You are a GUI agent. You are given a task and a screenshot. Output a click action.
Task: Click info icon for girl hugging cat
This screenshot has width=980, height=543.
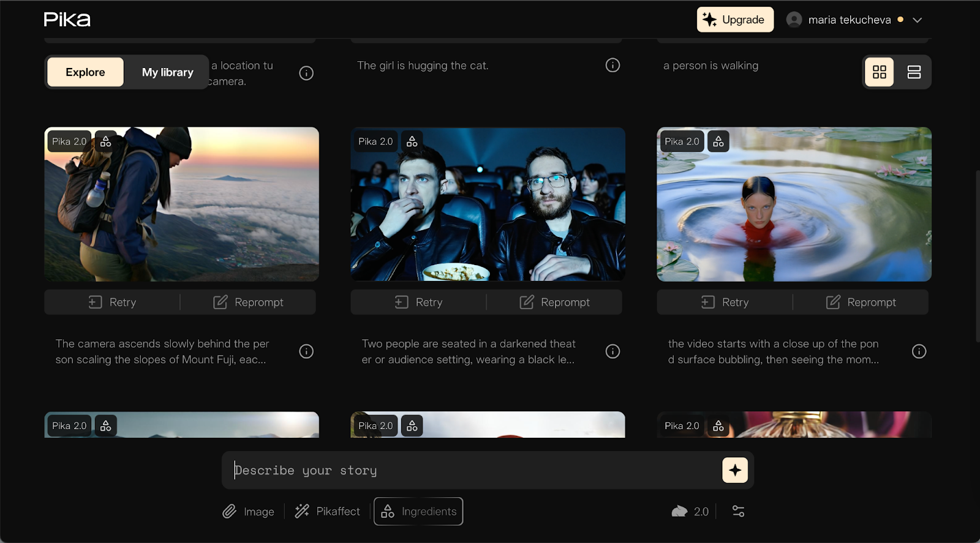(x=612, y=66)
